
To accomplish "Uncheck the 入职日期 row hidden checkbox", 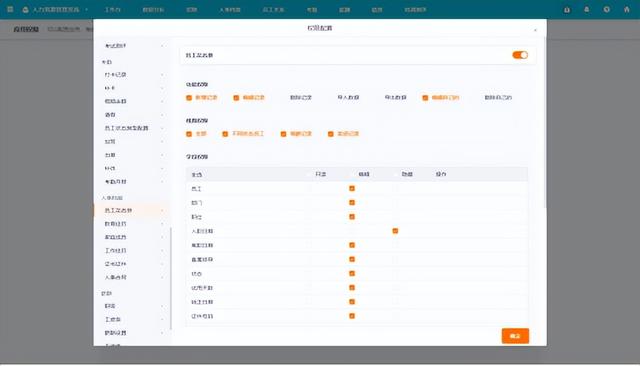I will pos(395,231).
